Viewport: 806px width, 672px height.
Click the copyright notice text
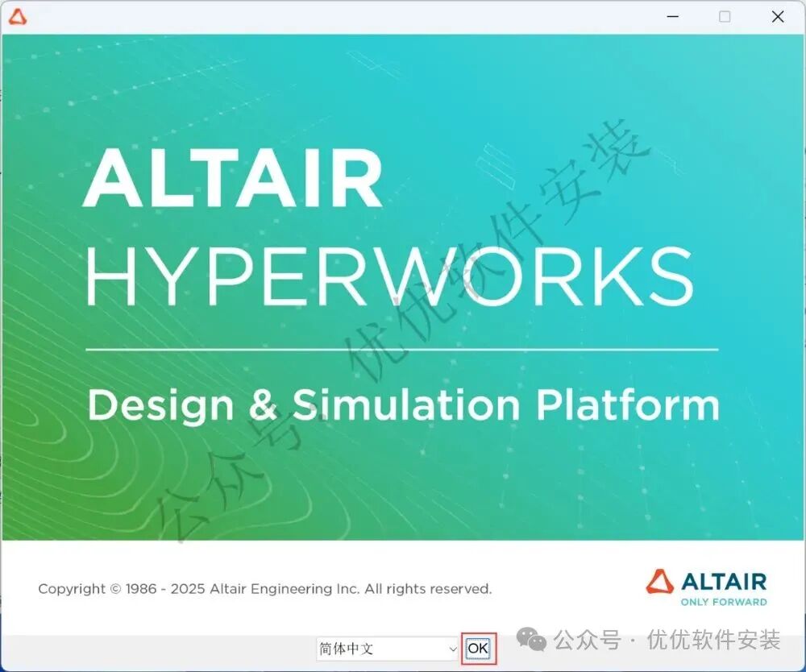[x=264, y=589]
